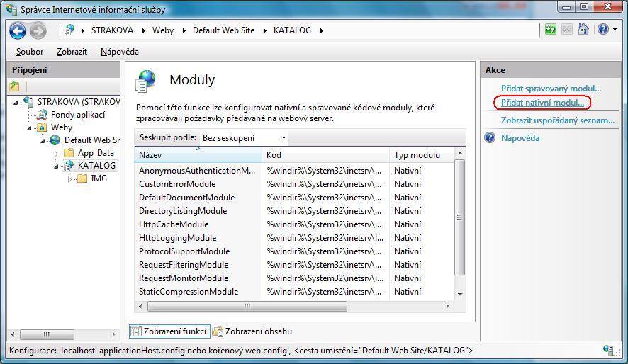Click Zobrazit uspořádaný seznam link
Image resolution: width=628 pixels, height=364 pixels.
[557, 120]
